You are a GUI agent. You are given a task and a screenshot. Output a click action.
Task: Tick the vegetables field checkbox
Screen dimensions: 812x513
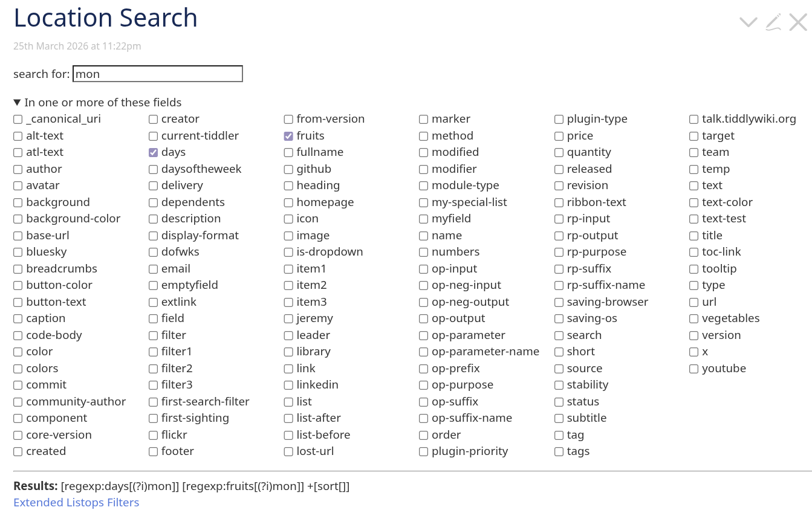point(694,318)
